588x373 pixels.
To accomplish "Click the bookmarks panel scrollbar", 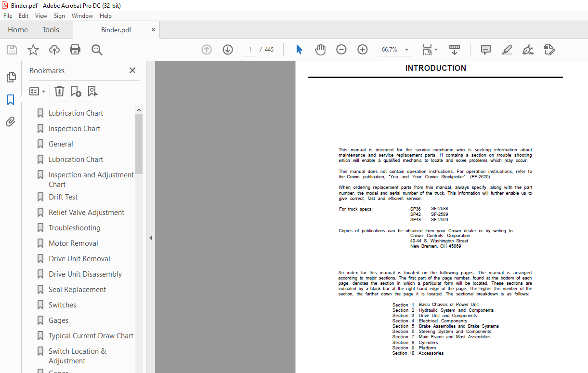I will click(x=139, y=144).
